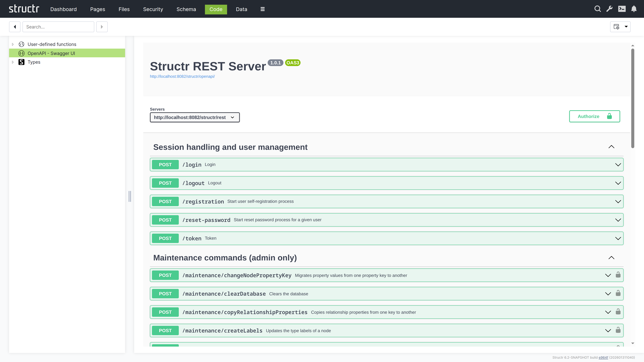This screenshot has height=362, width=644.
Task: Expand the Types tree item
Action: coord(13,62)
